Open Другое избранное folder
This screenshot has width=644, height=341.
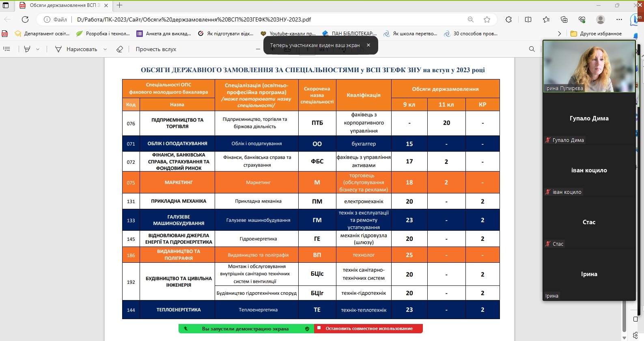click(596, 34)
